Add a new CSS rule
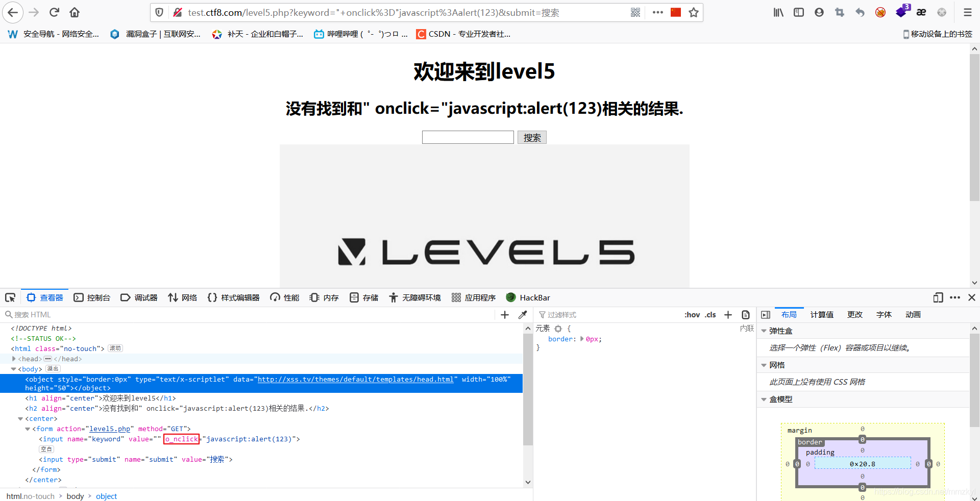 728,315
